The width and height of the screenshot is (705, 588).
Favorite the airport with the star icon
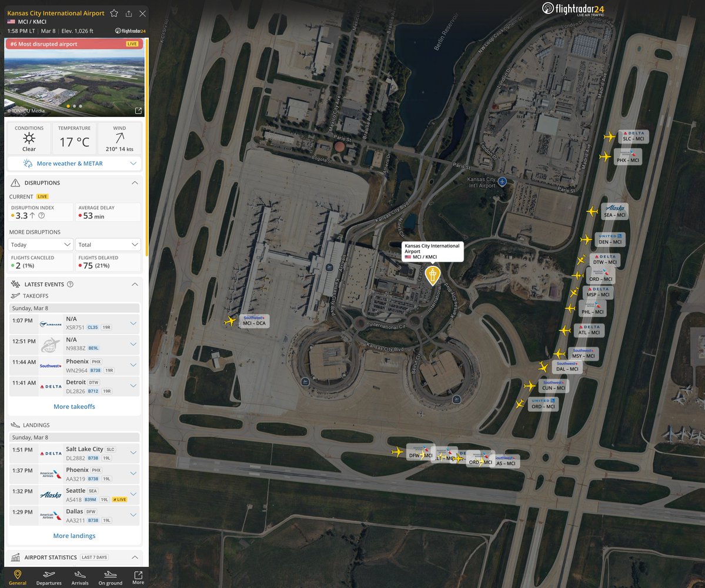(114, 14)
